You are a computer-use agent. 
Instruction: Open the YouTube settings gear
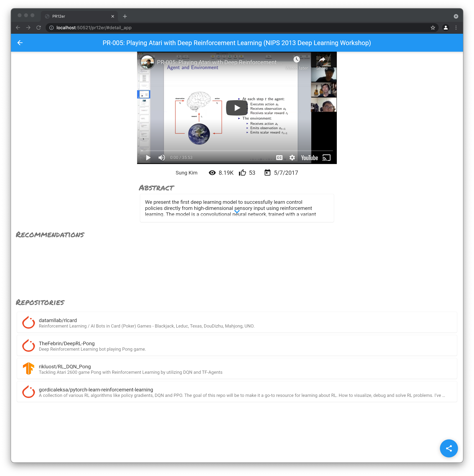pyautogui.click(x=292, y=158)
